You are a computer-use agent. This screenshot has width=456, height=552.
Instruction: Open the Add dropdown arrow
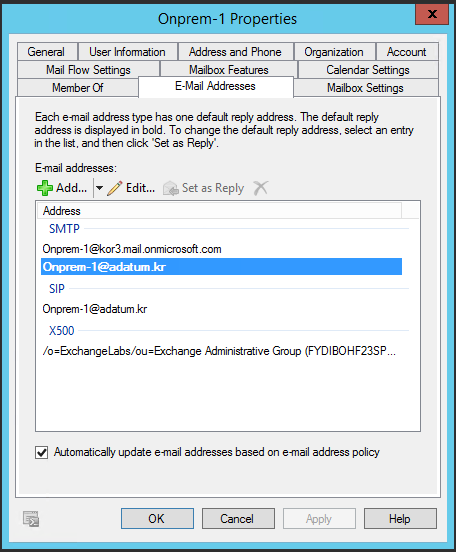[x=99, y=188]
